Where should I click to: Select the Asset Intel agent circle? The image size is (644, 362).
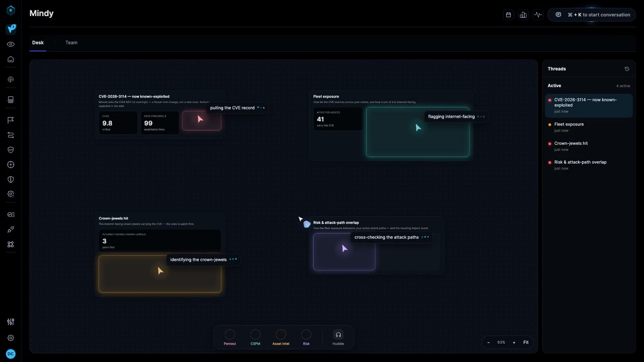[281, 335]
